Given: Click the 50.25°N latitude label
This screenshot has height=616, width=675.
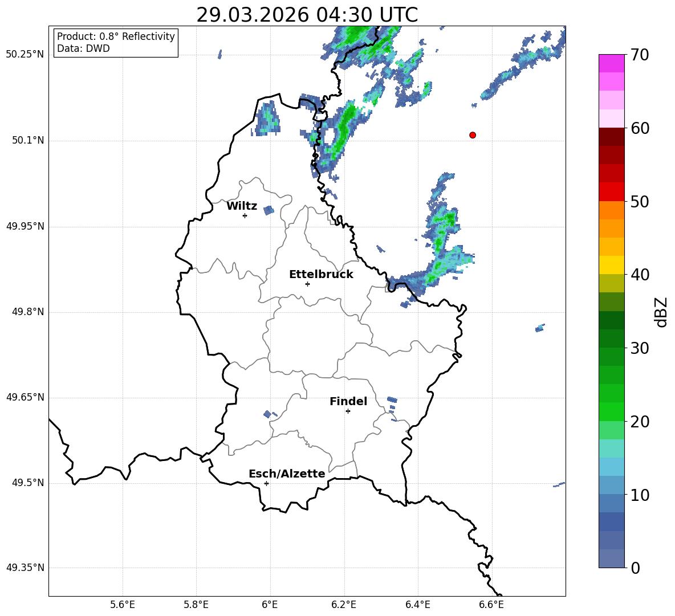Looking at the screenshot, I should pyautogui.click(x=25, y=55).
